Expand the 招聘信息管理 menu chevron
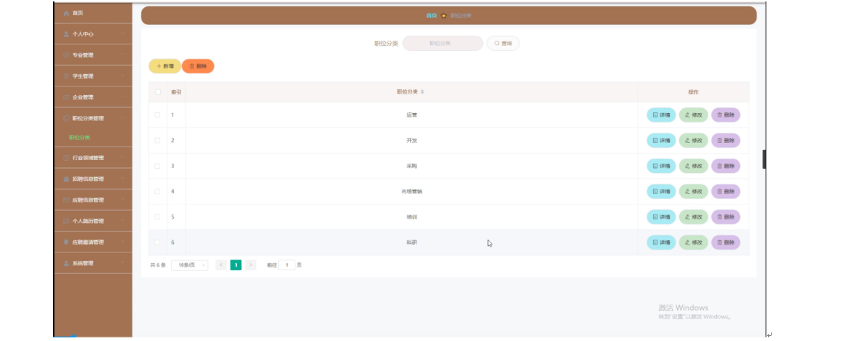The width and height of the screenshot is (868, 341). (123, 179)
